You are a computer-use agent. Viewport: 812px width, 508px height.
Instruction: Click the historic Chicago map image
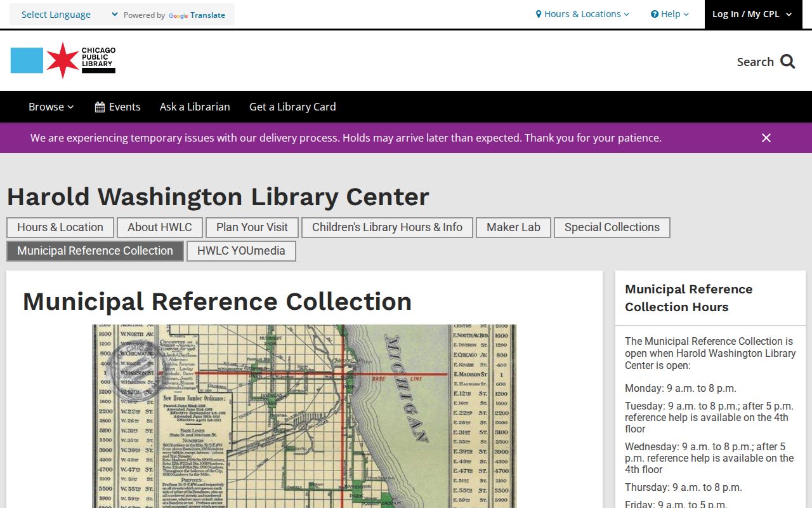(x=304, y=416)
